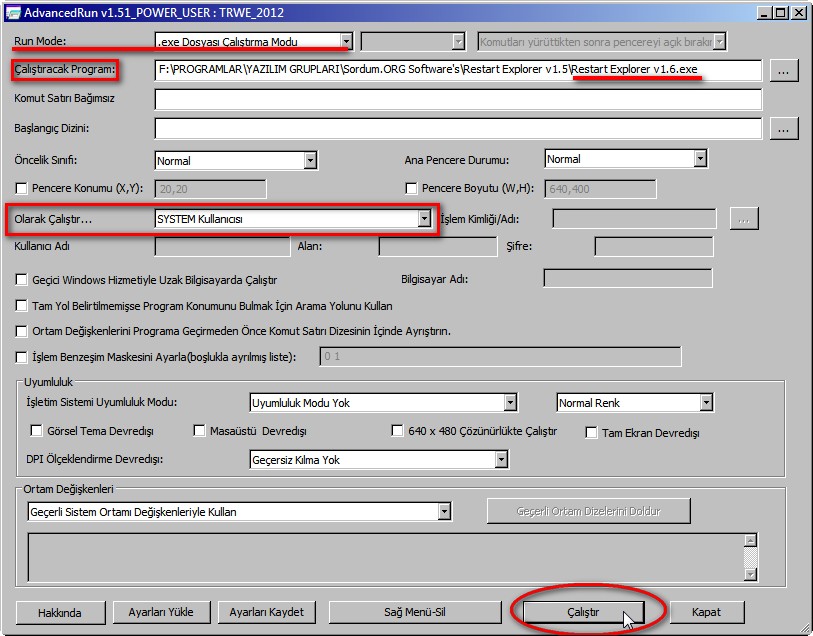Image resolution: width=813 pixels, height=636 pixels.
Task: Browse for the program to run
Action: click(x=784, y=70)
